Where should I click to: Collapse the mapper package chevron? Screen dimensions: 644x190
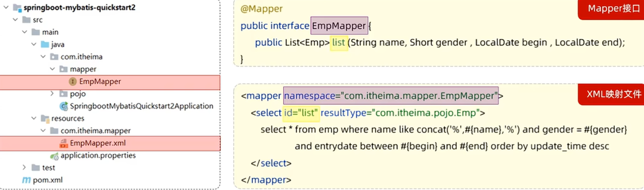tap(52, 69)
